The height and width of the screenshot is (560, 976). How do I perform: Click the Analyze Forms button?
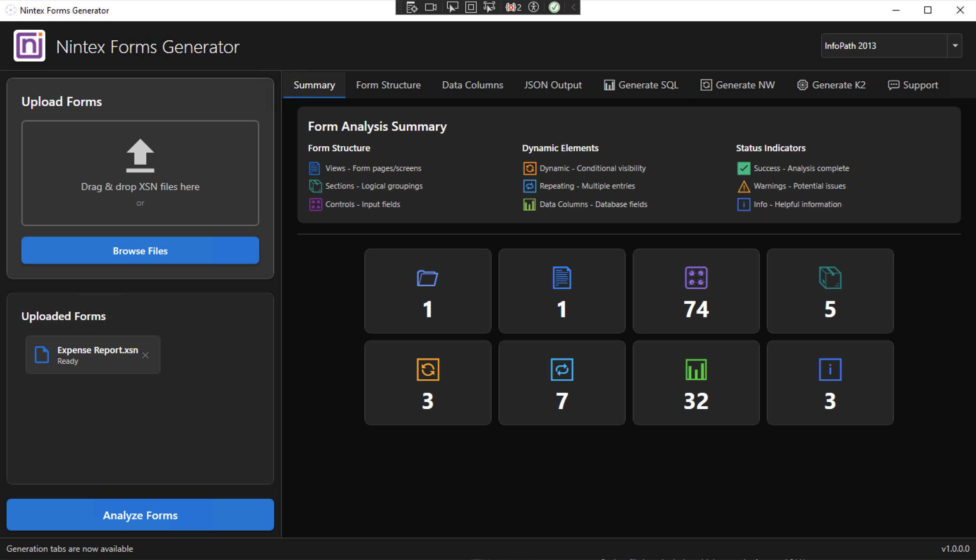pos(140,515)
